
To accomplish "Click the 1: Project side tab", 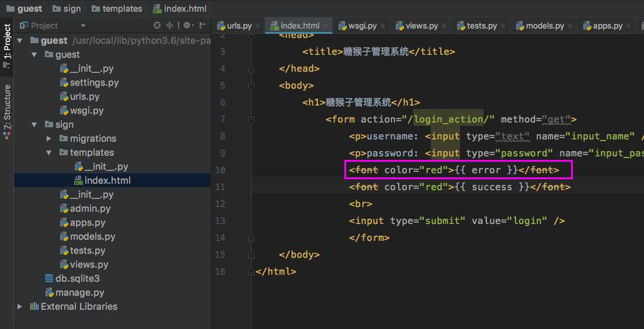I will [x=7, y=47].
